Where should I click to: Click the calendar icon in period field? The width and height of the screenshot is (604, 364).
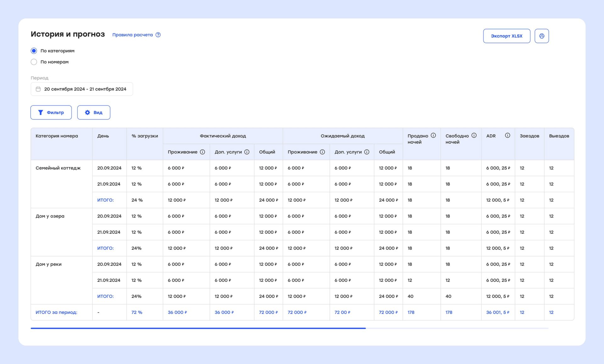pyautogui.click(x=38, y=89)
